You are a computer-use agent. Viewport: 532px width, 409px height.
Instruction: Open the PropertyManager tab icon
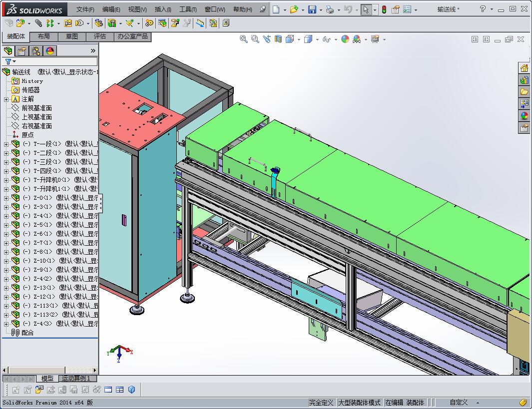22,51
